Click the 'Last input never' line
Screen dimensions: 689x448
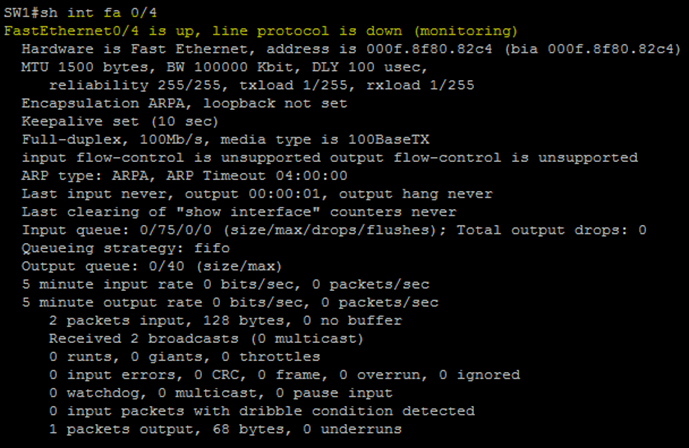coord(85,193)
